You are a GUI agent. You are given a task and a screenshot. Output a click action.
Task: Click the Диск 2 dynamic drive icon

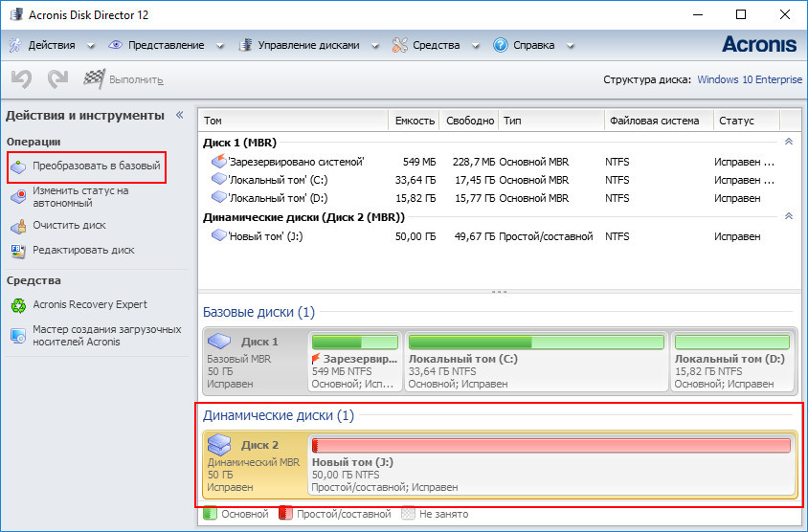[219, 444]
